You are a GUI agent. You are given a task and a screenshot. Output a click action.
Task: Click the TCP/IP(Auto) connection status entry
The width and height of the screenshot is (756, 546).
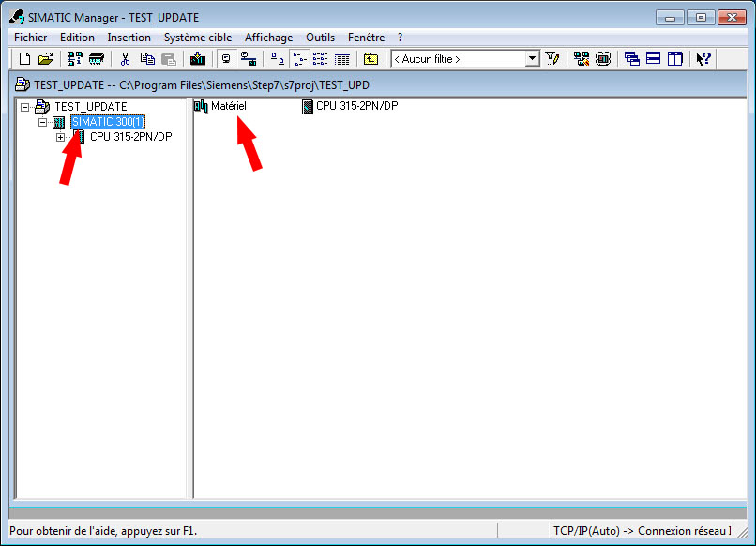pos(642,531)
